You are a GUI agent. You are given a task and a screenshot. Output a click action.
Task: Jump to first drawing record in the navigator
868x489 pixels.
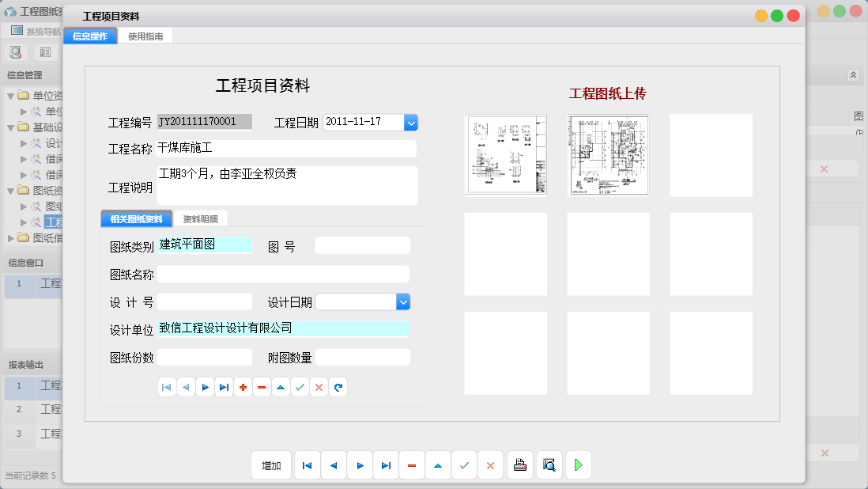tap(167, 387)
